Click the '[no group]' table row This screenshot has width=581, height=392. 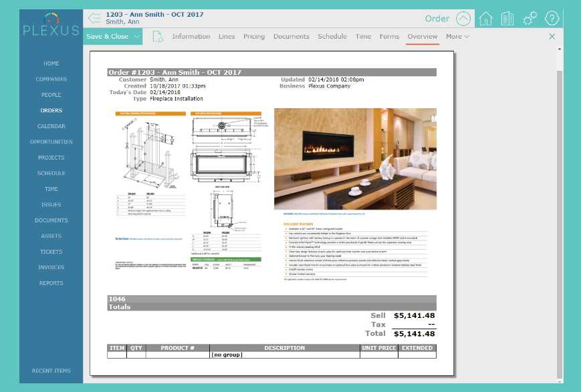click(271, 355)
